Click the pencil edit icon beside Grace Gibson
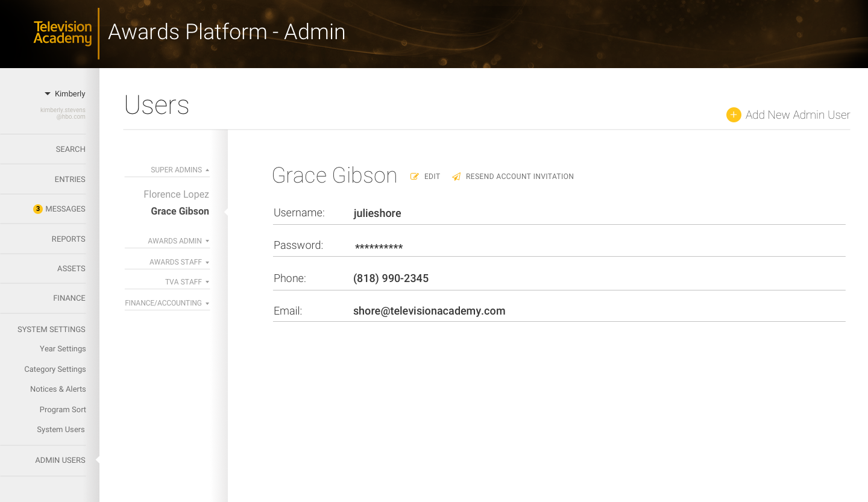Screen dimensions: 868x502 (x=415, y=177)
